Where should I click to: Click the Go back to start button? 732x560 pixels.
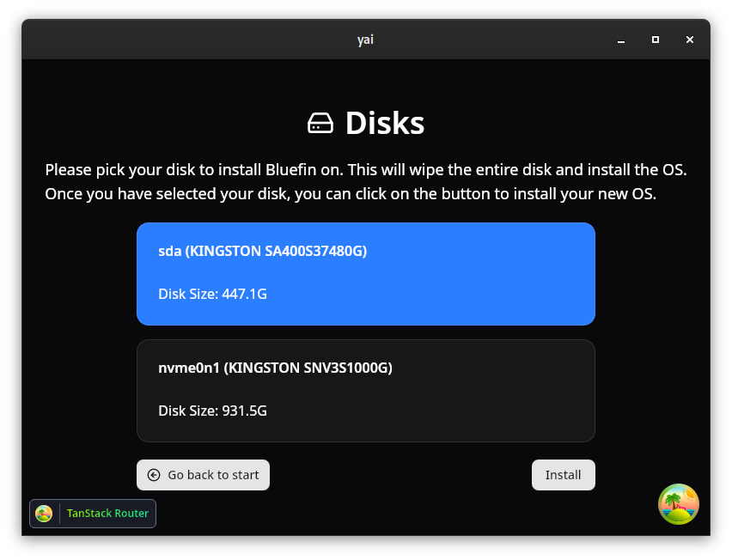coord(203,475)
